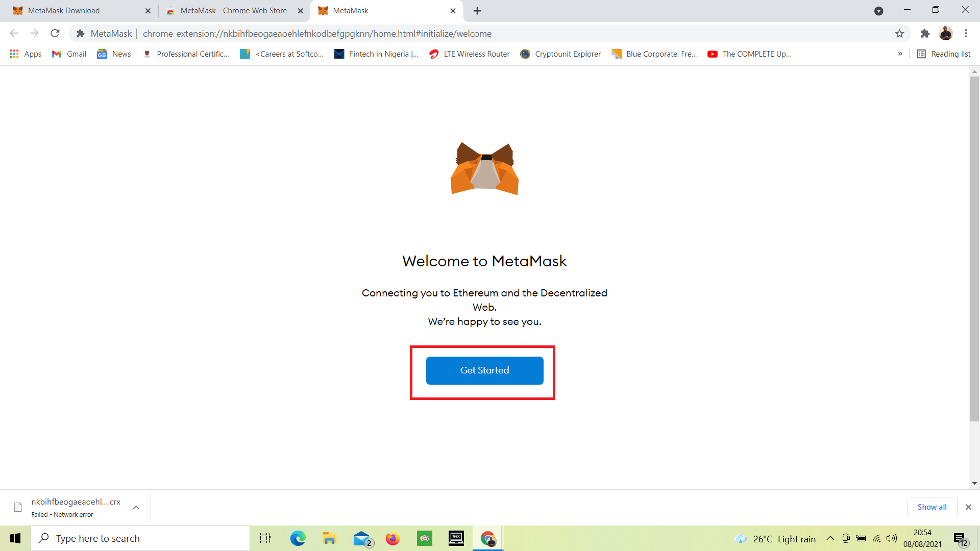The image size is (980, 551).
Task: Click the Chrome taskbar icon
Action: (x=490, y=538)
